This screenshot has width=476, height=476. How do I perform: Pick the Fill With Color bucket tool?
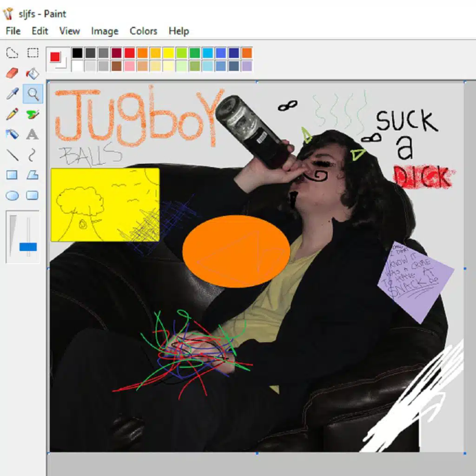click(x=33, y=73)
